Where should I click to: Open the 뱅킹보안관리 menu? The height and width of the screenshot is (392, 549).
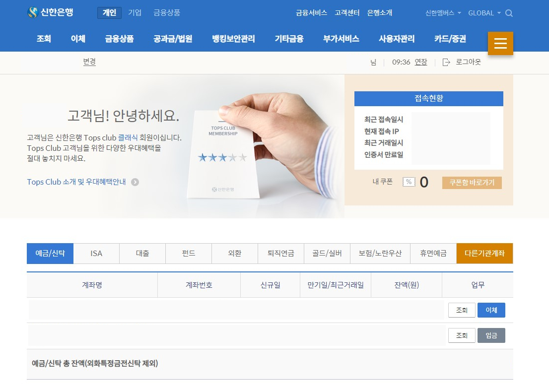233,39
